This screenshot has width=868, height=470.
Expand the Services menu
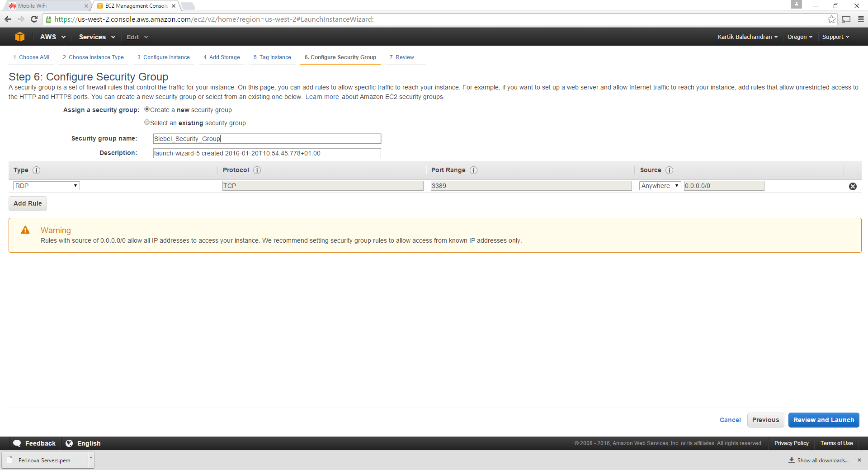point(97,37)
